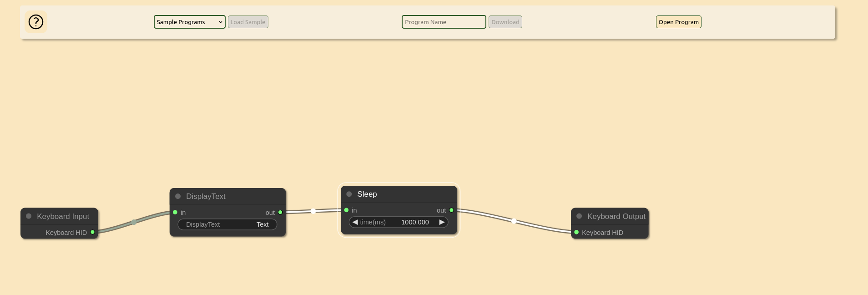Click the Sleep node's in port
This screenshot has width=868, height=295.
tap(347, 210)
